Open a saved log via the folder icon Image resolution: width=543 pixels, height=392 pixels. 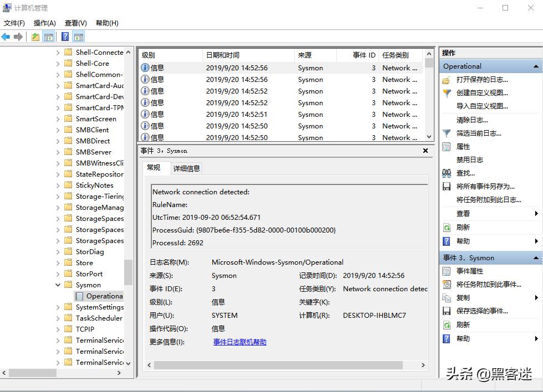coord(446,80)
